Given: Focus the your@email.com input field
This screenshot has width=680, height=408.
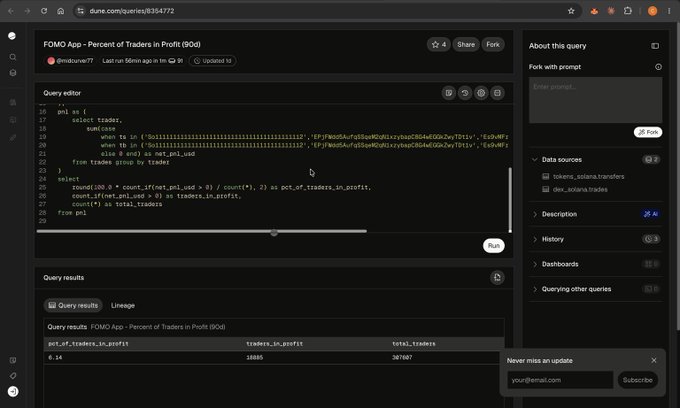Looking at the screenshot, I should [x=560, y=380].
